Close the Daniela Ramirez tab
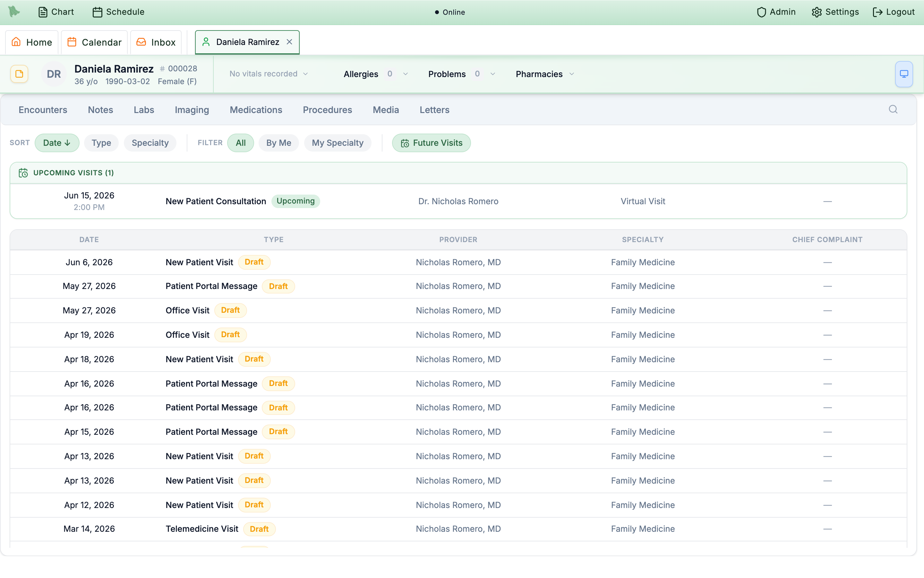Image resolution: width=924 pixels, height=578 pixels. point(289,42)
